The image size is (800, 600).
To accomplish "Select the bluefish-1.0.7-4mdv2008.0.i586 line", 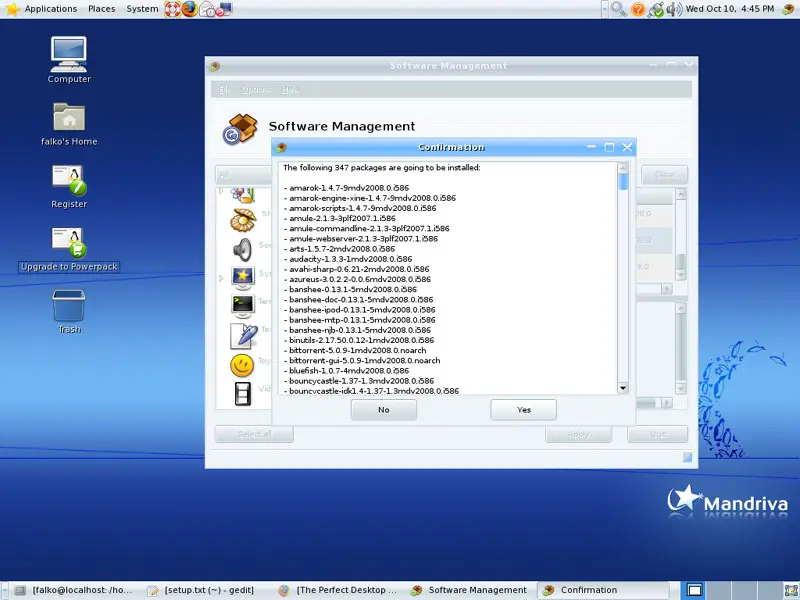I will (346, 370).
